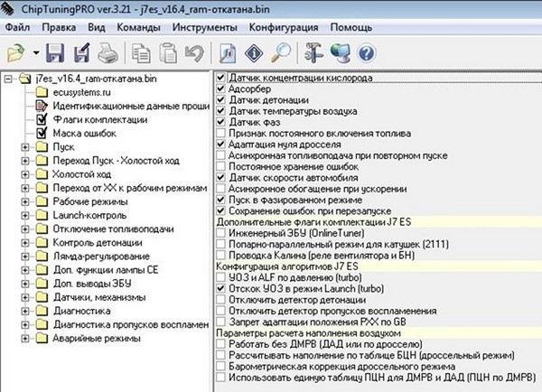Expand the Пуск folder in tree
Screen dimensions: 542x392
coord(24,146)
